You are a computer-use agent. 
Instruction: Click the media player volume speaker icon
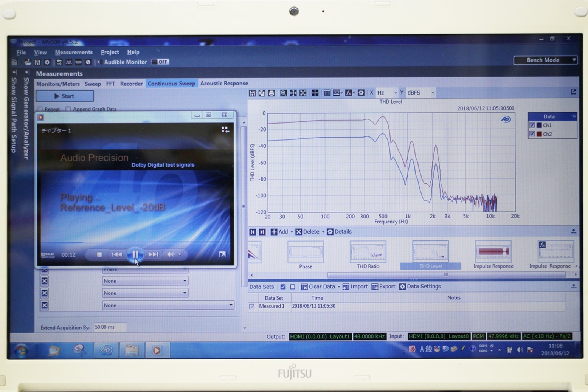(x=171, y=255)
